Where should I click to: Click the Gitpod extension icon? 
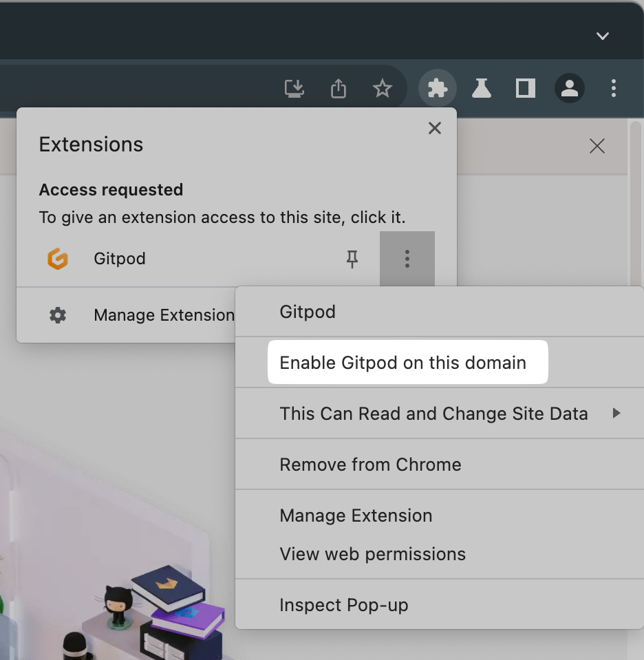coord(58,259)
